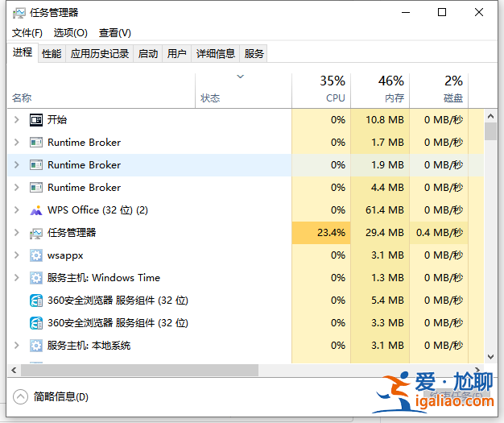Click the 360 browser icon with 3.3 MB
The width and height of the screenshot is (504, 423).
[36, 323]
